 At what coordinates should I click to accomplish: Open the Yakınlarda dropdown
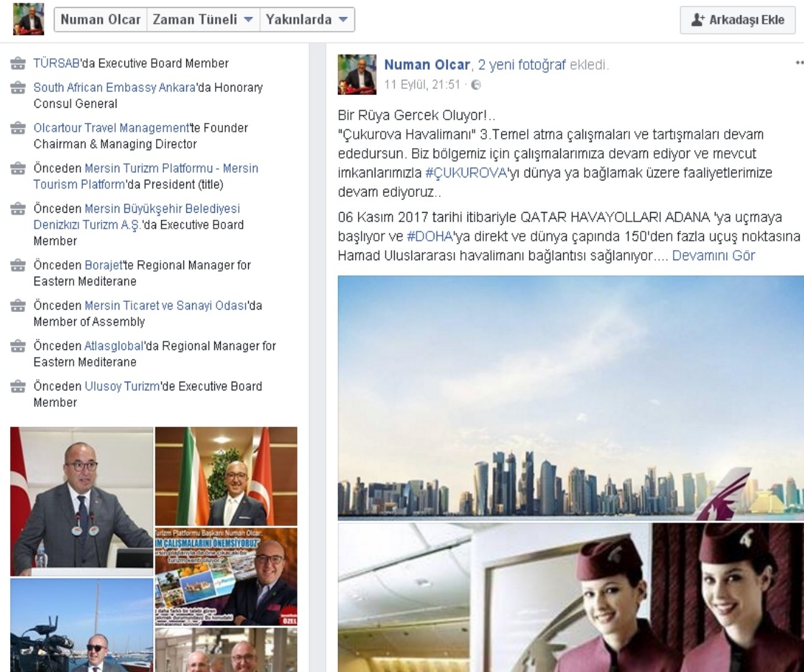pos(306,19)
